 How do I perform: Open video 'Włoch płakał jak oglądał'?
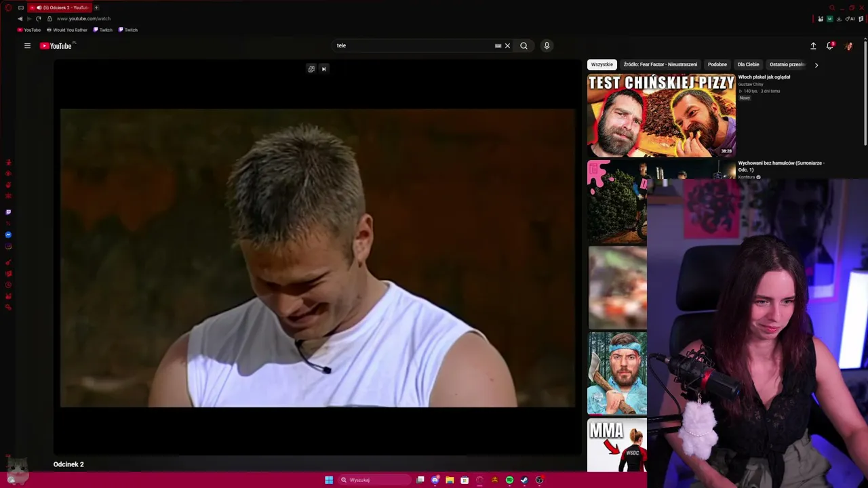pyautogui.click(x=764, y=77)
